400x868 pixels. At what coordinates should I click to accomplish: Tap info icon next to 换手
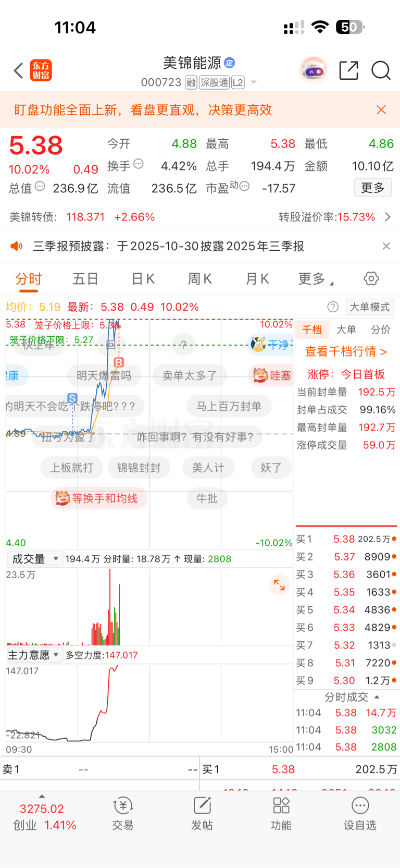[139, 164]
